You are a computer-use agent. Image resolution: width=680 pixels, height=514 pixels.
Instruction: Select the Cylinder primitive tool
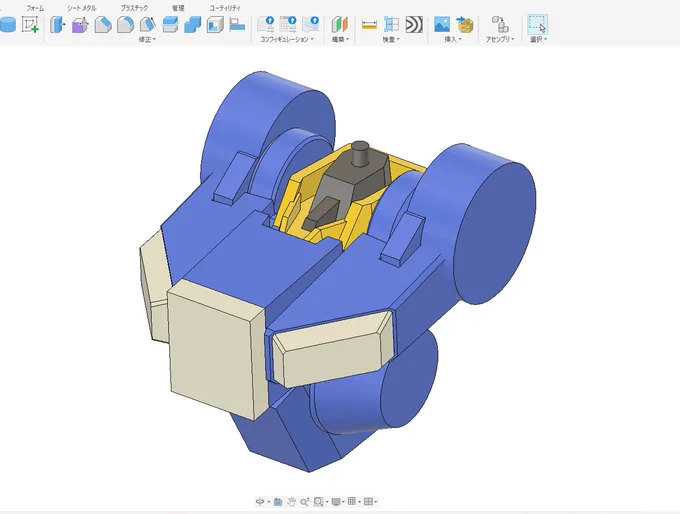tap(7, 25)
